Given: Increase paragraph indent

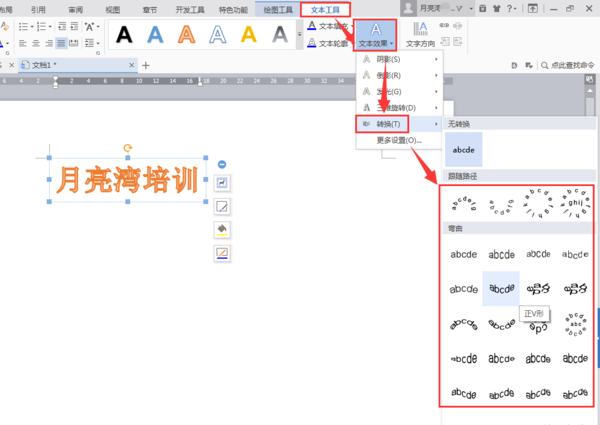Looking at the screenshot, I should click(74, 26).
